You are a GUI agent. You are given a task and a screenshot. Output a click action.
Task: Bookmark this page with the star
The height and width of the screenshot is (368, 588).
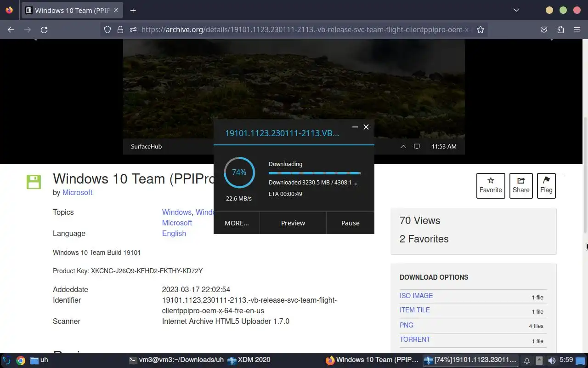click(x=481, y=29)
